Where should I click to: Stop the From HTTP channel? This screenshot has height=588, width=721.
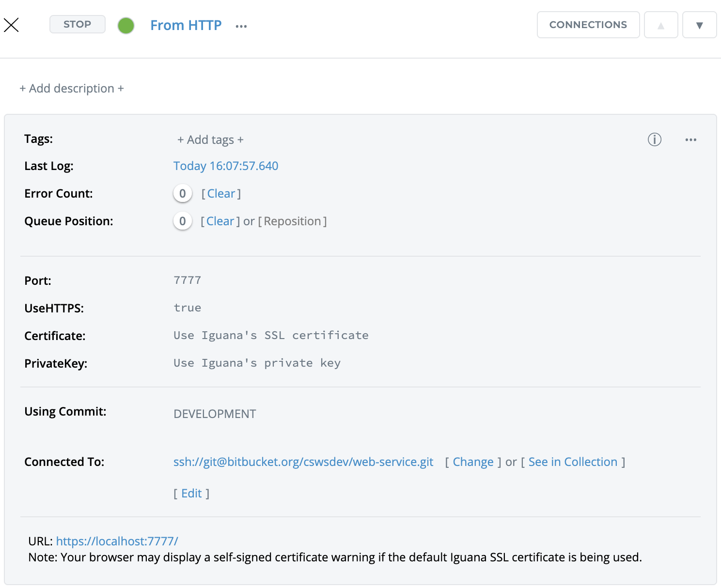click(x=78, y=24)
